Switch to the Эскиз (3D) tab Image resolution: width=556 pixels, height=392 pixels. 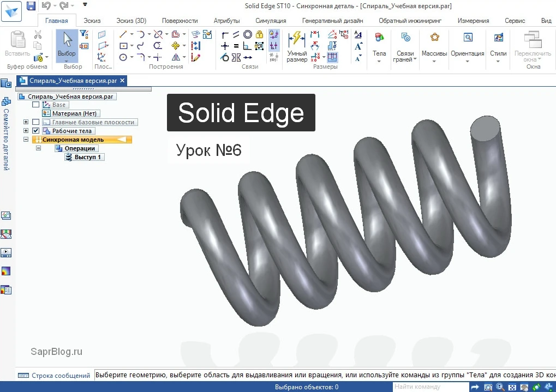tap(131, 21)
